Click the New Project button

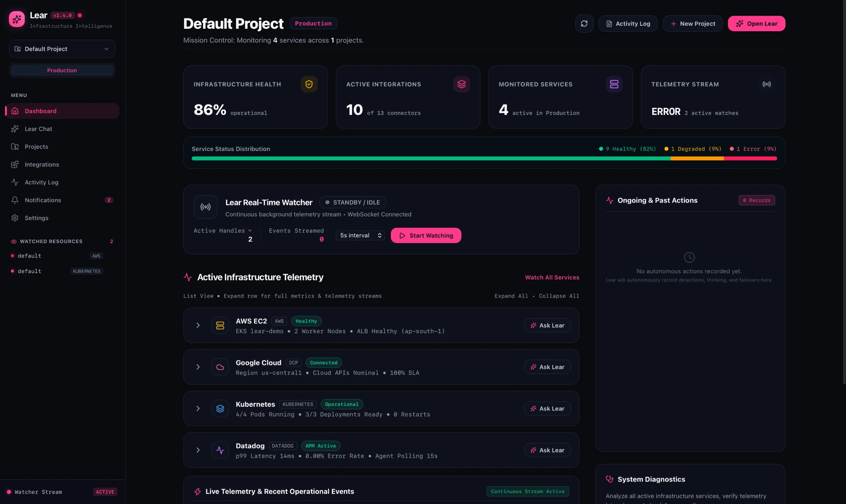[693, 24]
